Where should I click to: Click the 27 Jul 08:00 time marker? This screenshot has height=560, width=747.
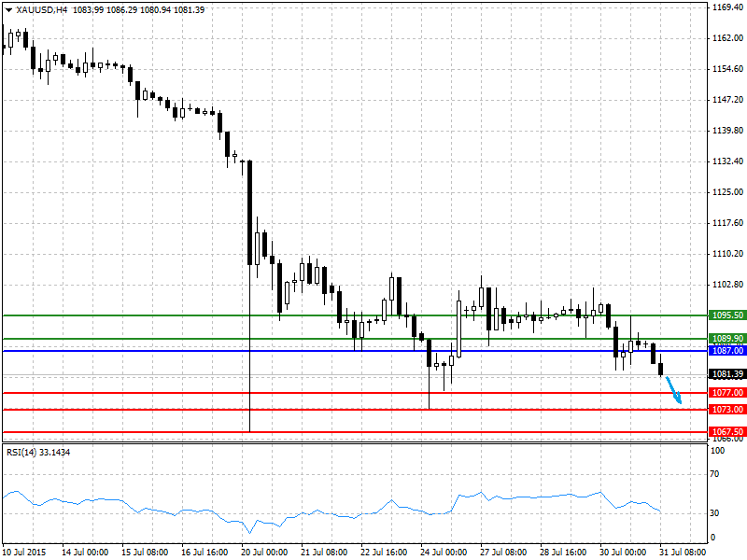click(x=503, y=552)
